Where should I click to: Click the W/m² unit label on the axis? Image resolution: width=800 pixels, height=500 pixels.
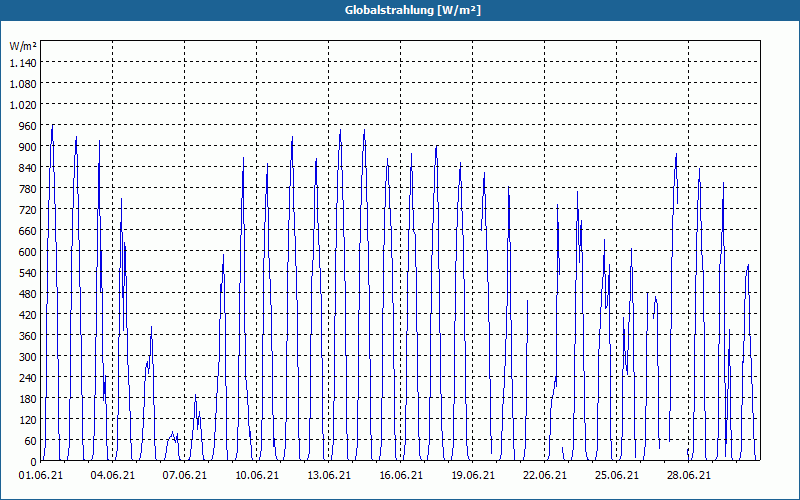23,46
